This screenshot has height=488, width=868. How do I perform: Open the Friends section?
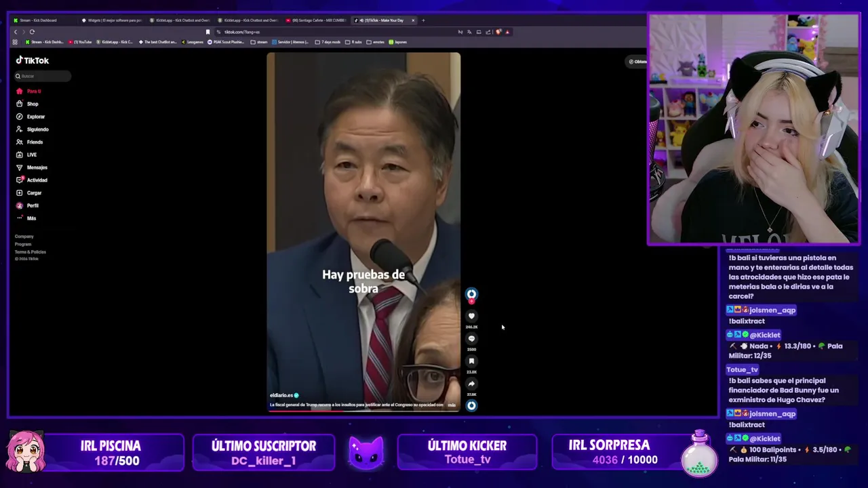tap(30, 142)
